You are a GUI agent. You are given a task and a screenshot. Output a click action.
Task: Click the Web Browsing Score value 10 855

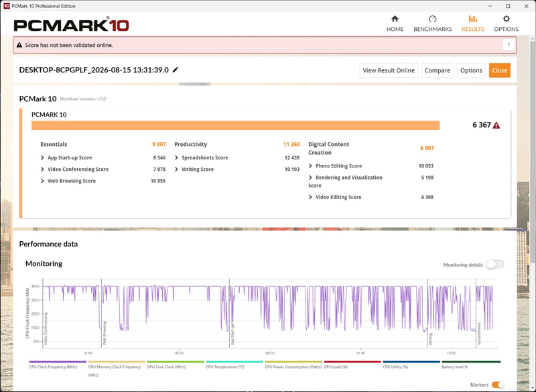pos(158,181)
